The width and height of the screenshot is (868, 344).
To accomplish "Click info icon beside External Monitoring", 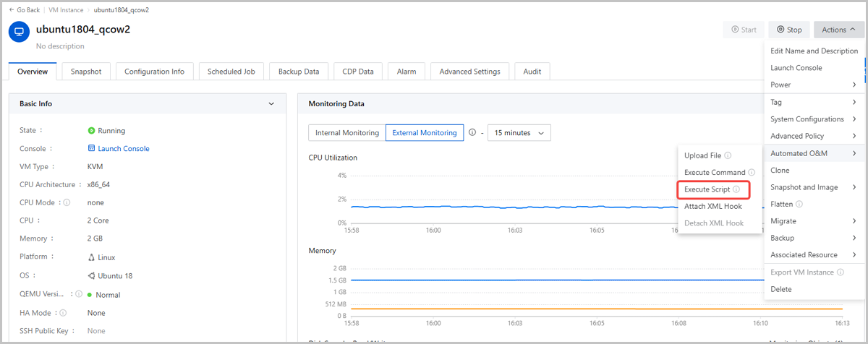I will (x=472, y=133).
